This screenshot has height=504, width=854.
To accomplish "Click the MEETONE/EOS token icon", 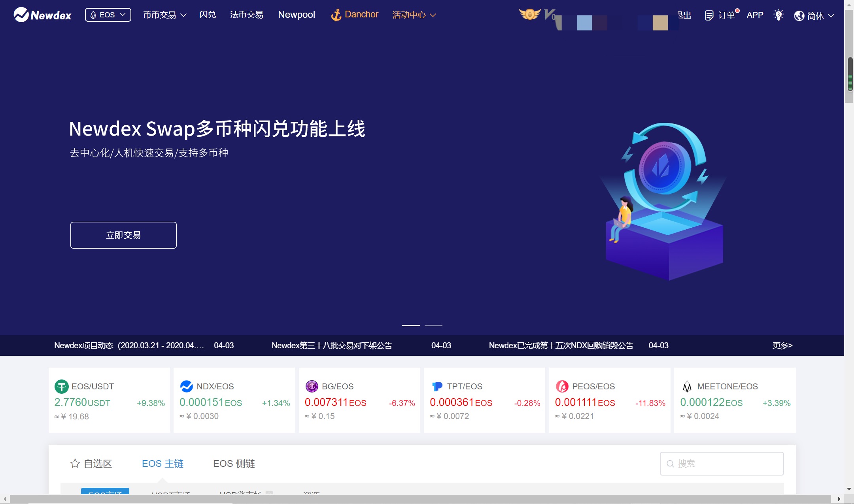I will 687,386.
